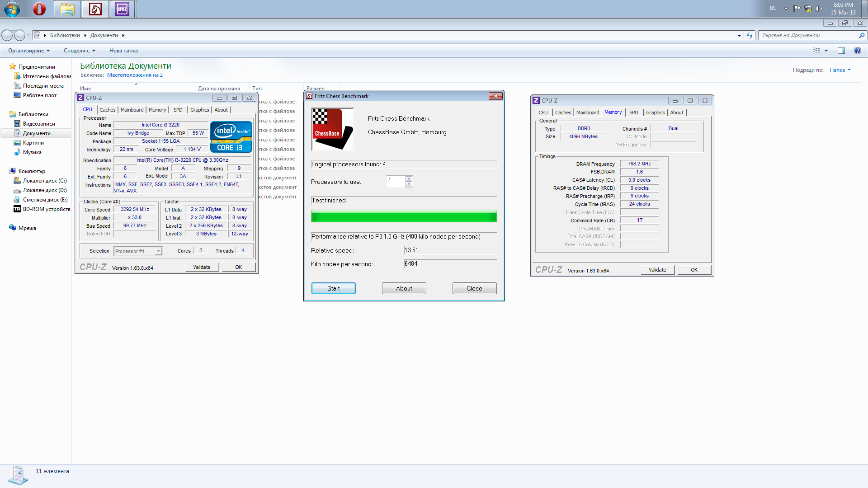Screen dimensions: 868x488
Task: Open Предпочитани favorites star
Action: [13, 66]
